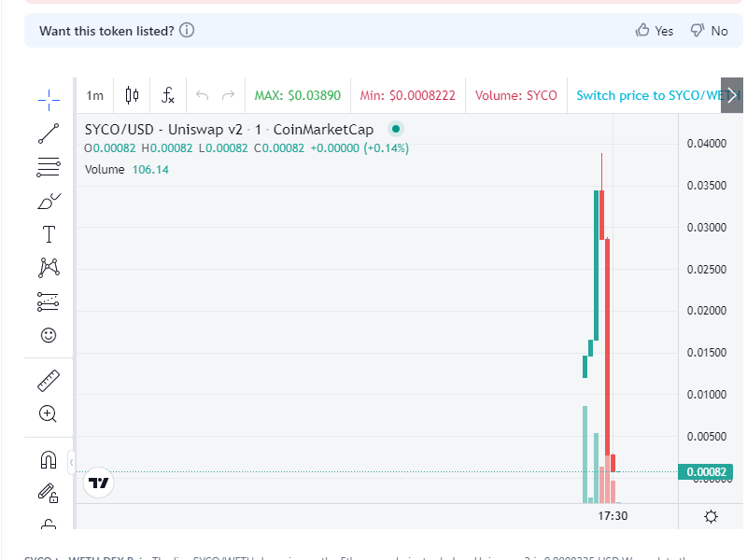Vote Yes to list this token
The width and height of the screenshot is (747, 560).
point(654,30)
